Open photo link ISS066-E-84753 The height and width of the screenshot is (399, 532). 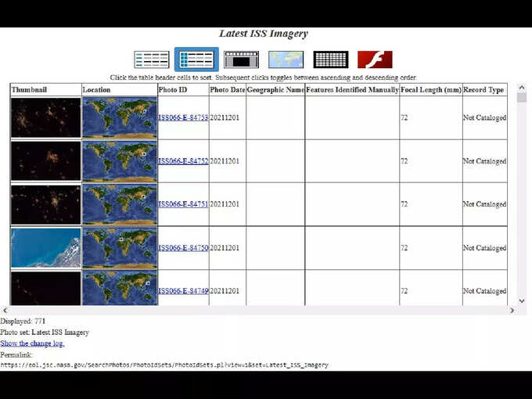click(183, 117)
